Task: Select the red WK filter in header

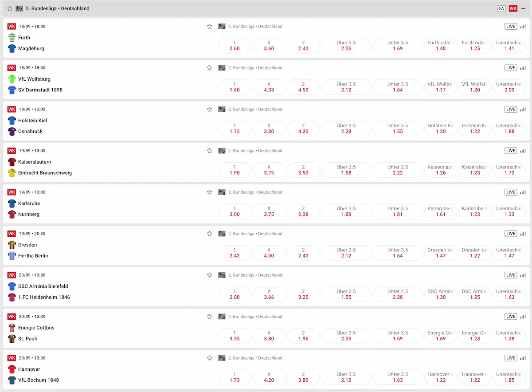Action: click(513, 8)
